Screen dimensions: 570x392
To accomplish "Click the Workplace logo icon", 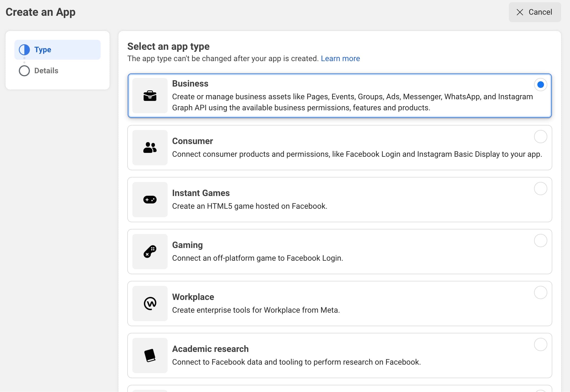I will click(150, 304).
